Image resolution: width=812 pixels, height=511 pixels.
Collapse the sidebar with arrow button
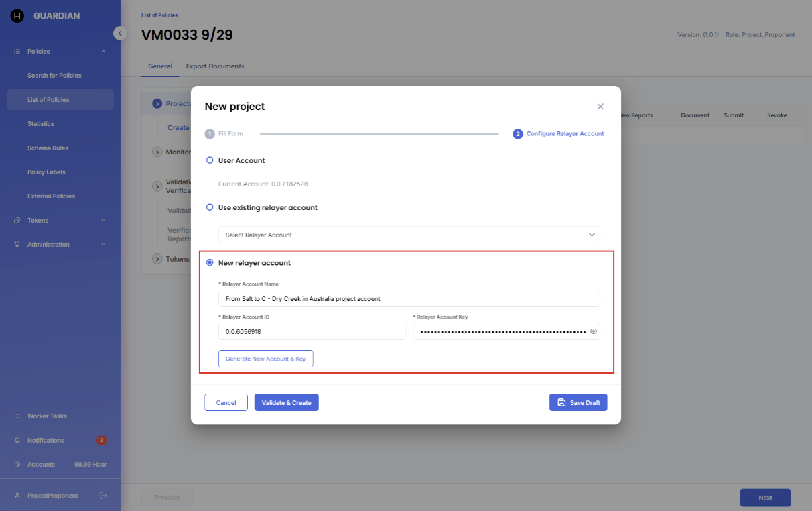click(x=120, y=33)
